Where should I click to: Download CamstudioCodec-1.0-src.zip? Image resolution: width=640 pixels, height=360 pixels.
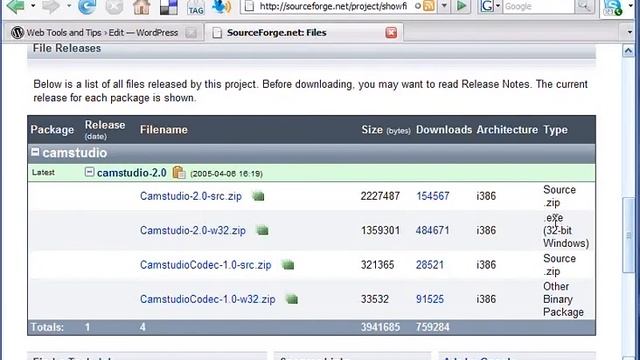point(205,265)
